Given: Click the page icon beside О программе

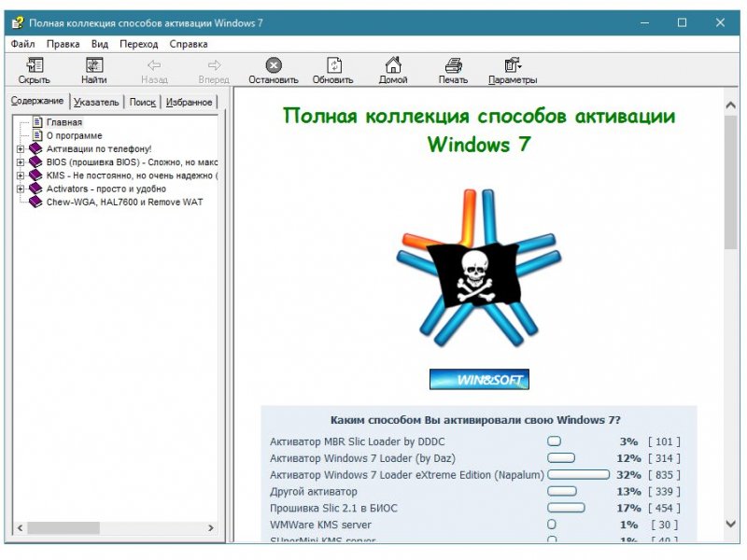Looking at the screenshot, I should [x=37, y=135].
